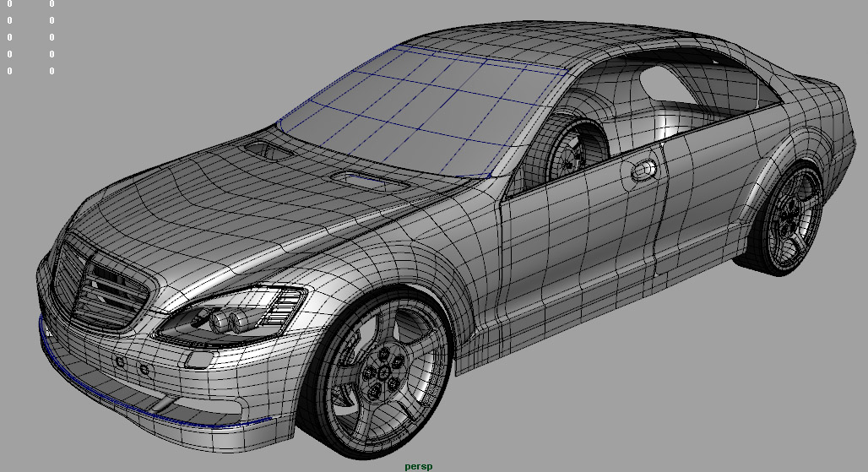868x472 pixels.
Task: Select the front wheel's center hub
Action: point(383,375)
